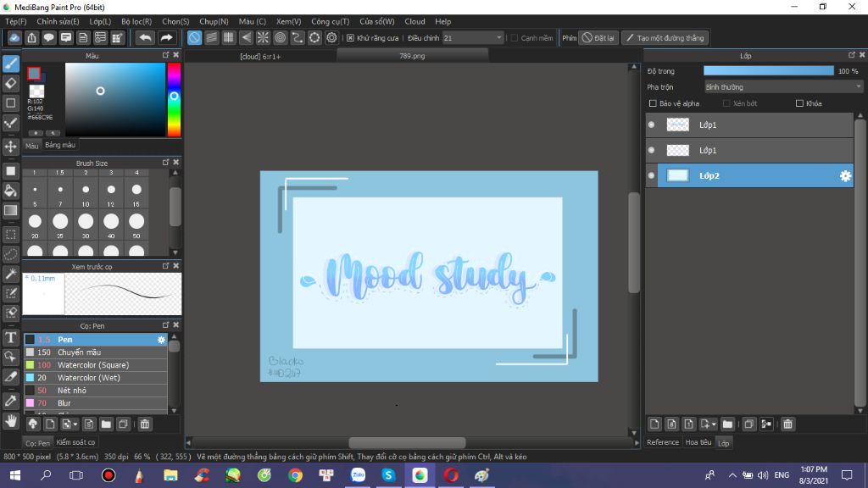This screenshot has width=868, height=488.
Task: Open Lớp2 layer gear settings
Action: (845, 176)
